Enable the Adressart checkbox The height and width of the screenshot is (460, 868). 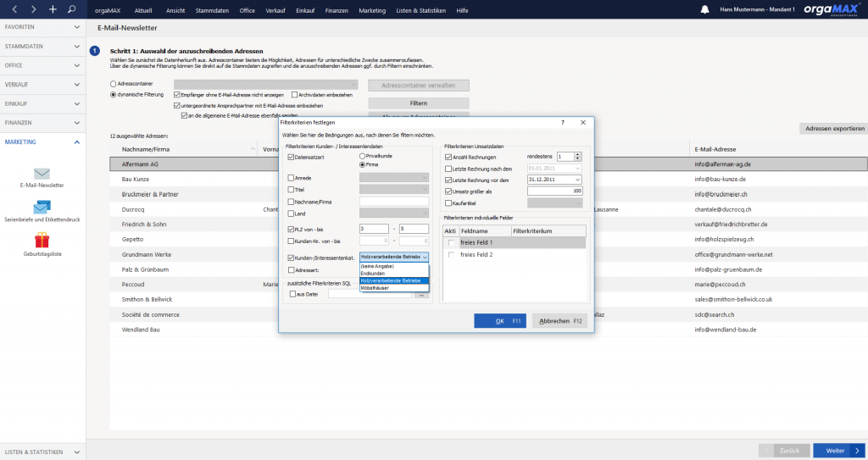point(291,270)
